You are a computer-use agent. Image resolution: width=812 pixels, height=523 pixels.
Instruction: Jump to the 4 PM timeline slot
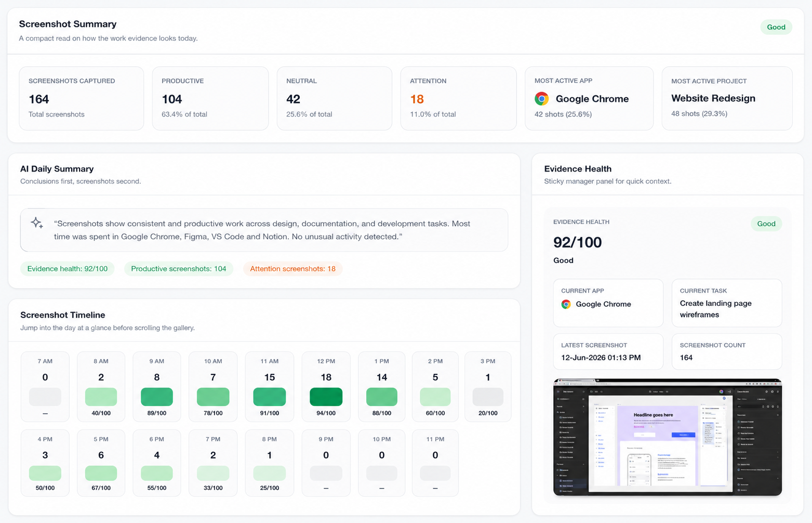click(45, 463)
